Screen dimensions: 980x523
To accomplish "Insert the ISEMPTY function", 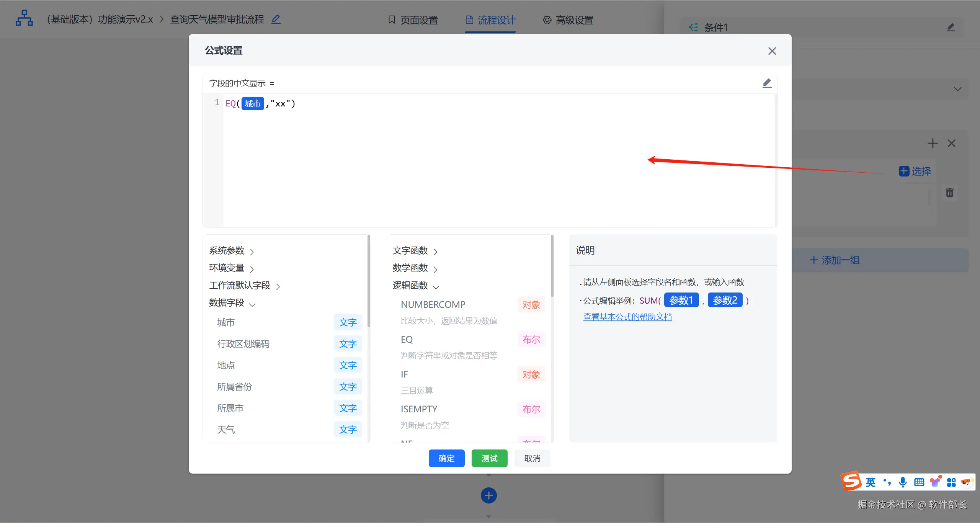I will tap(472, 417).
